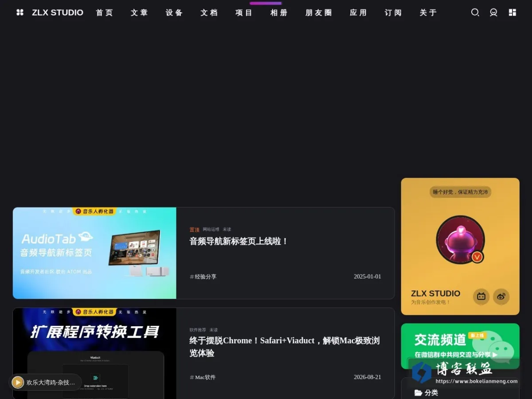The height and width of the screenshot is (399, 532).
Task: Open the 设备 menu item
Action: tap(174, 12)
